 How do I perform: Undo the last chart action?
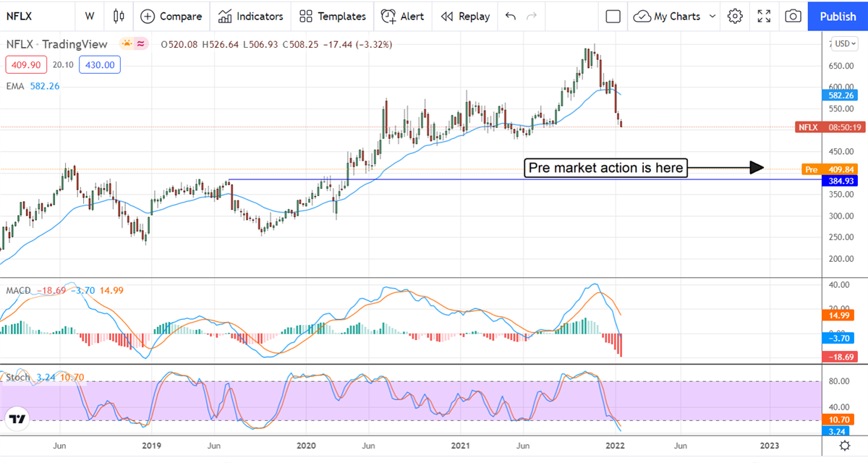click(511, 16)
